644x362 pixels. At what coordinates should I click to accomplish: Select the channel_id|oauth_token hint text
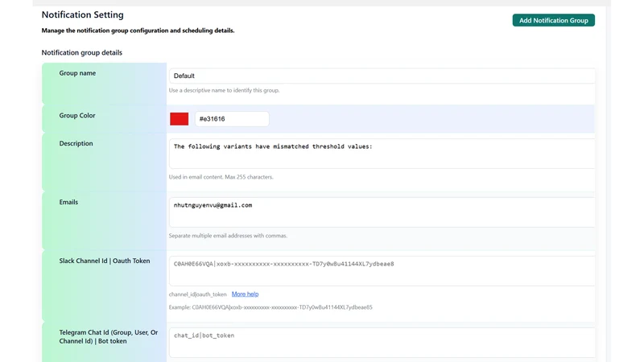tap(197, 294)
